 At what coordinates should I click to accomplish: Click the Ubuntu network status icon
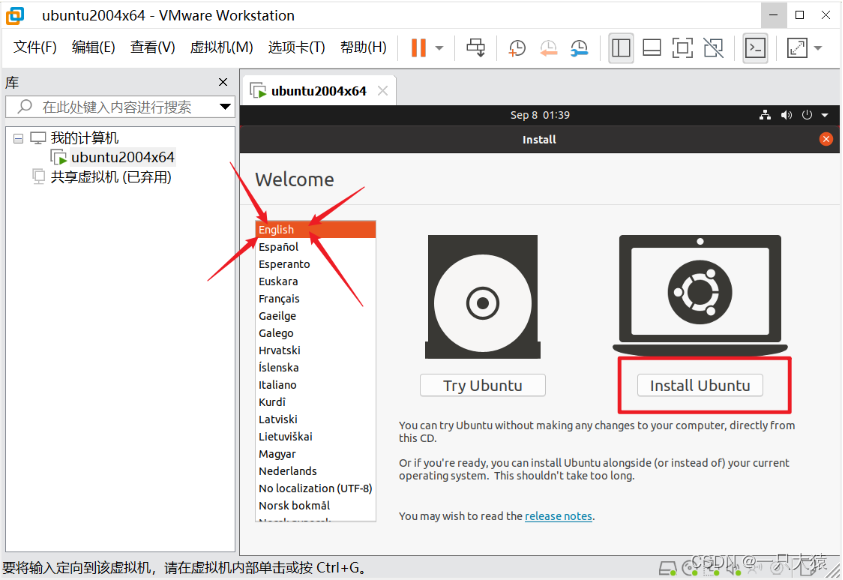(x=765, y=115)
